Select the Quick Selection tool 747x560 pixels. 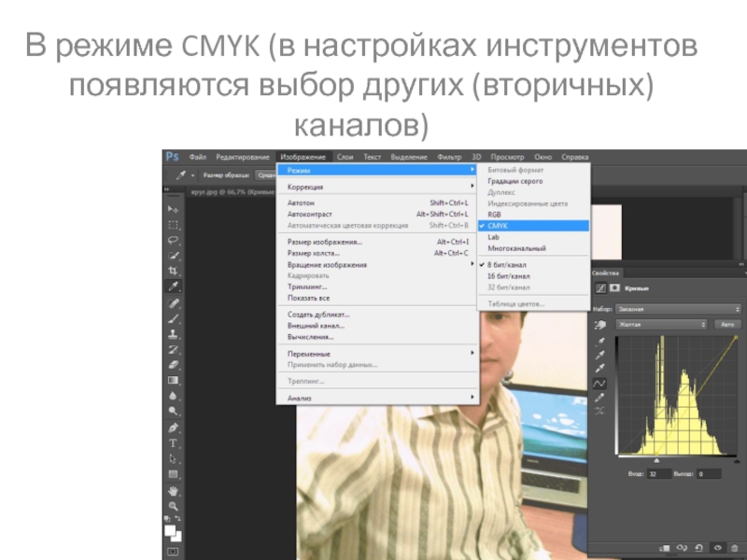[x=173, y=256]
